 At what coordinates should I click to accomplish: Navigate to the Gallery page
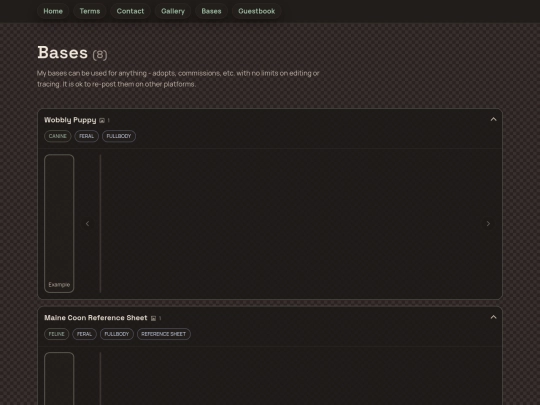pyautogui.click(x=173, y=11)
